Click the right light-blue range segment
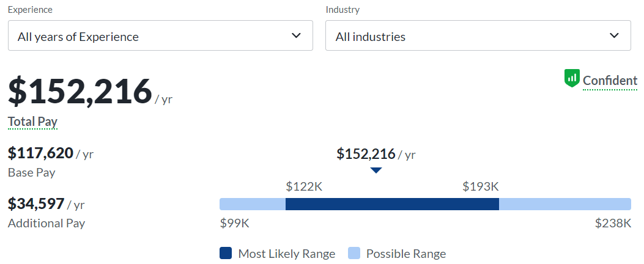The height and width of the screenshot is (264, 644). (564, 205)
